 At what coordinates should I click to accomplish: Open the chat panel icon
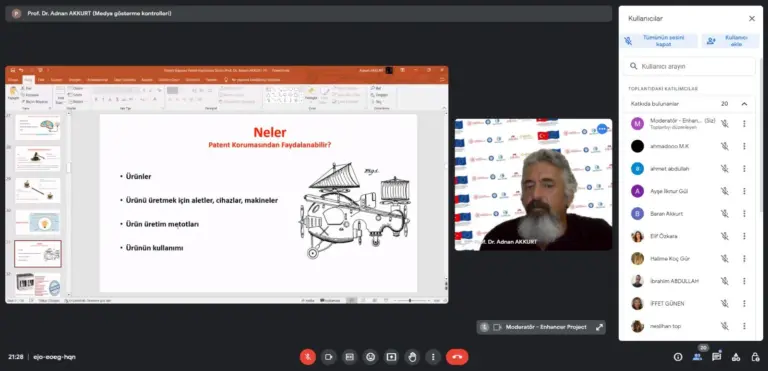(717, 357)
